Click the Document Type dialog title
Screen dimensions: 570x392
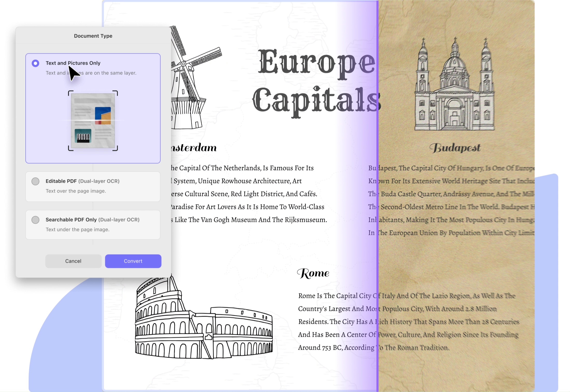(93, 36)
